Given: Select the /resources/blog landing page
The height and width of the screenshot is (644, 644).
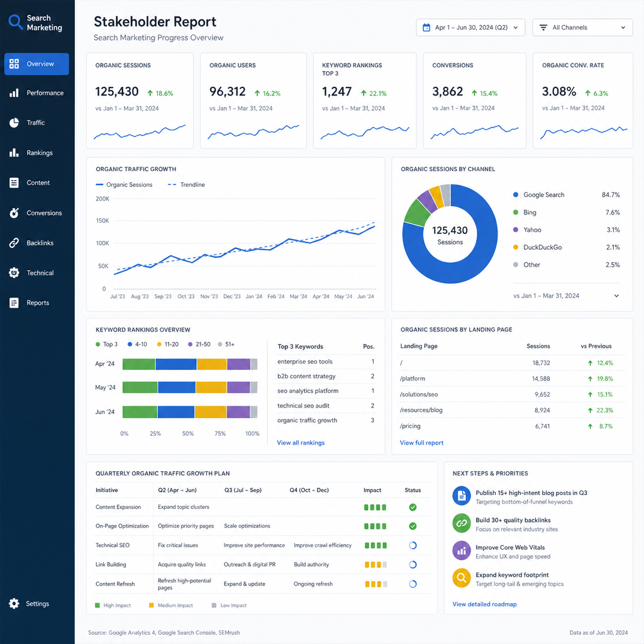Looking at the screenshot, I should (512, 410).
